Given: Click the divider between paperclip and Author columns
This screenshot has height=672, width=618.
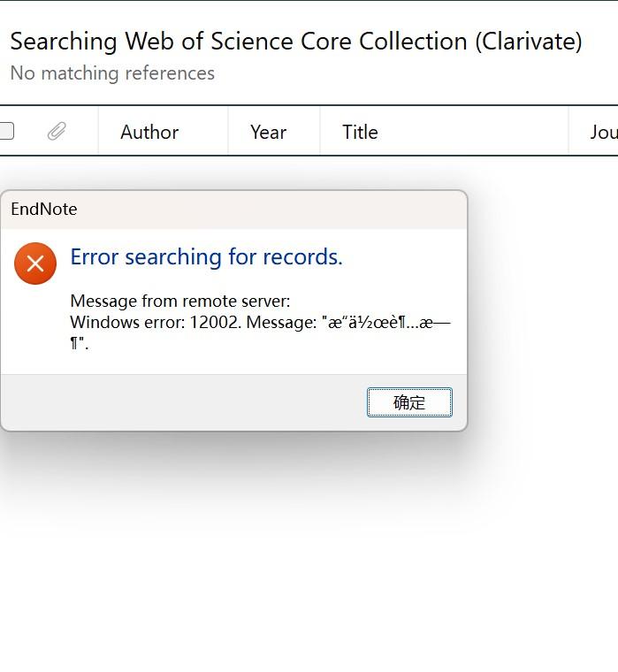Looking at the screenshot, I should (98, 132).
